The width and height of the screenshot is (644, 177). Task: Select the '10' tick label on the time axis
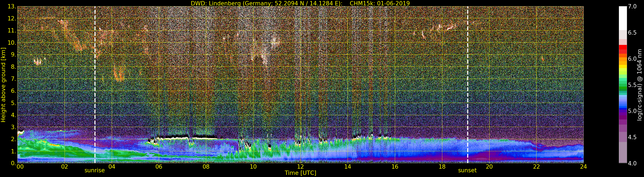(253, 166)
